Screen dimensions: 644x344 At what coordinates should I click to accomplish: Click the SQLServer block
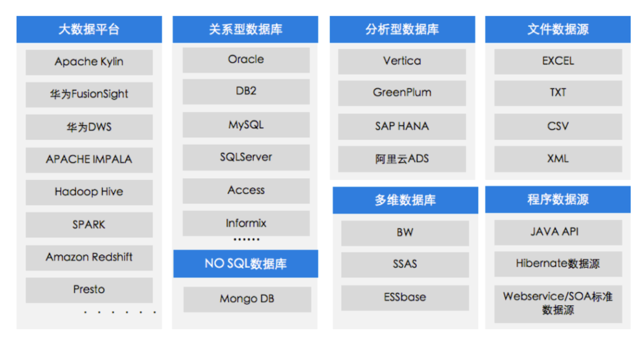coord(246,157)
